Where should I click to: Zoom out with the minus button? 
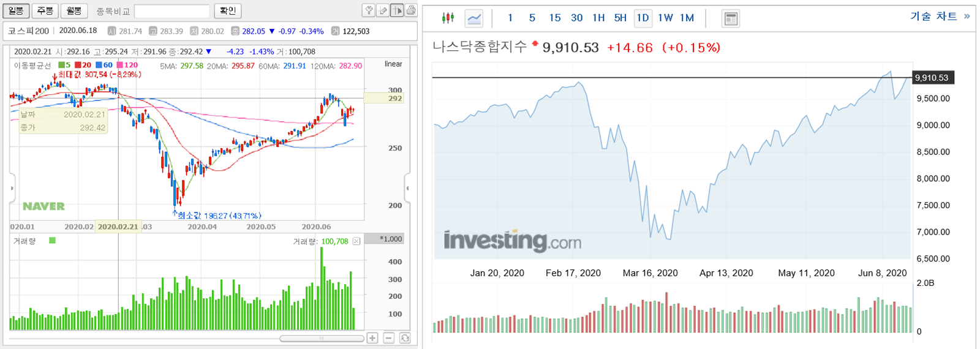coord(388,338)
